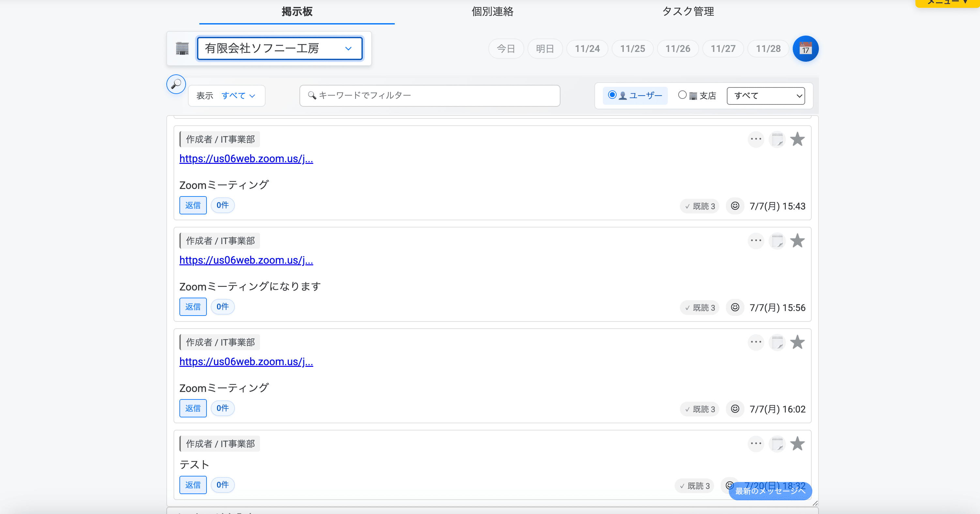Open the Zoom link in 15:43 post
The image size is (980, 514).
(246, 159)
